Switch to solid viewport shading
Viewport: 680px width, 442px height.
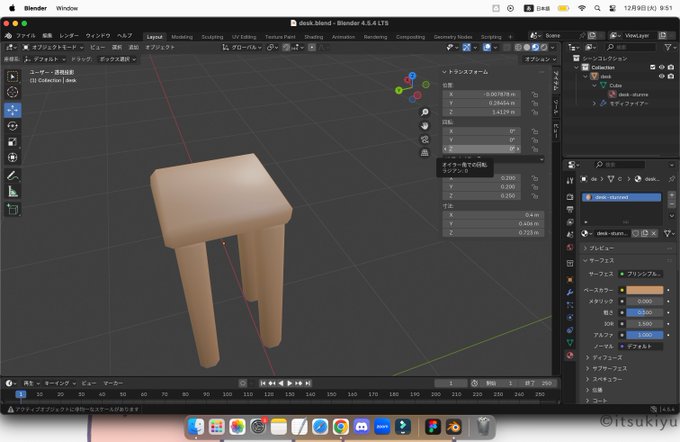(527, 47)
